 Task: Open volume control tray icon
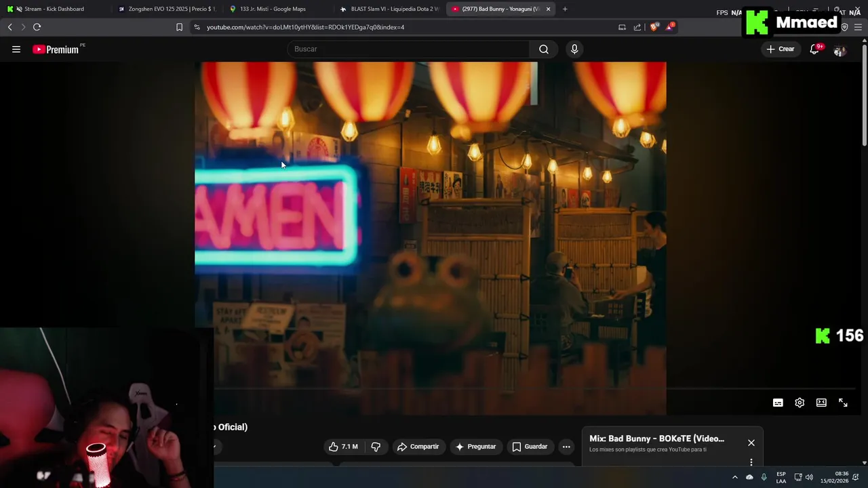click(809, 477)
